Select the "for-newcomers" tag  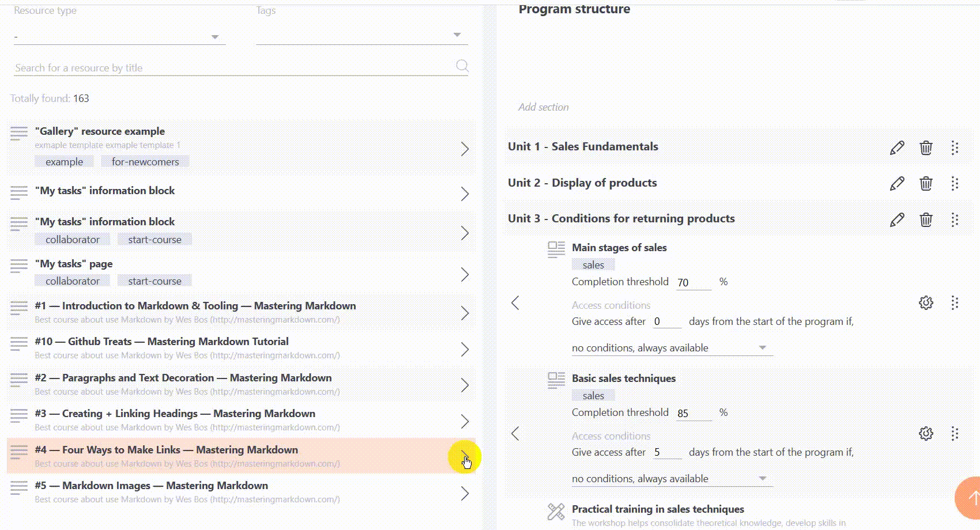[x=145, y=162]
